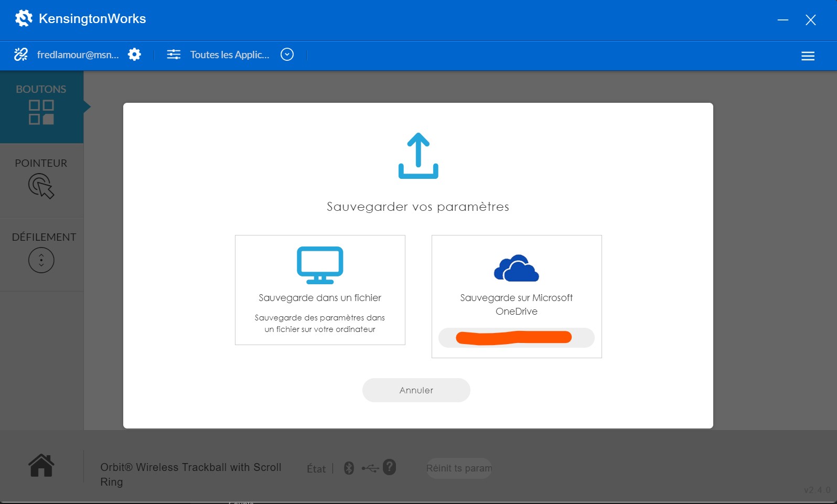Switch to the BOUTONS tab

[x=41, y=106]
